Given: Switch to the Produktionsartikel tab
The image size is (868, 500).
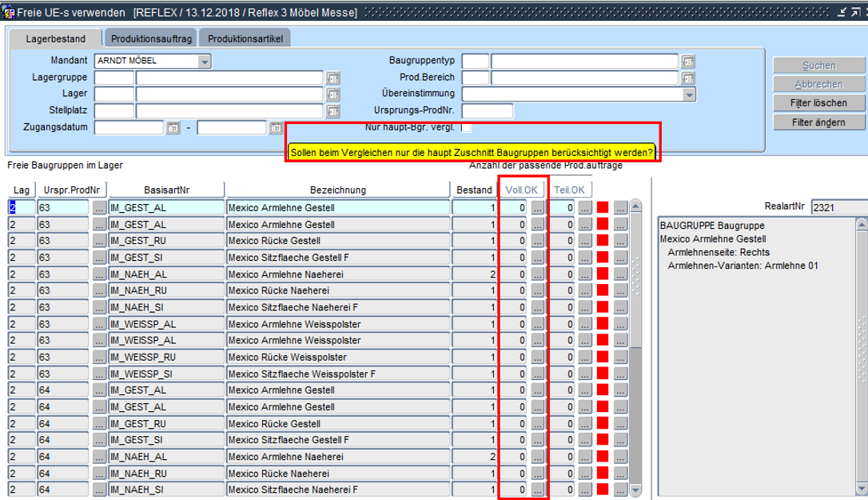Looking at the screenshot, I should point(245,38).
